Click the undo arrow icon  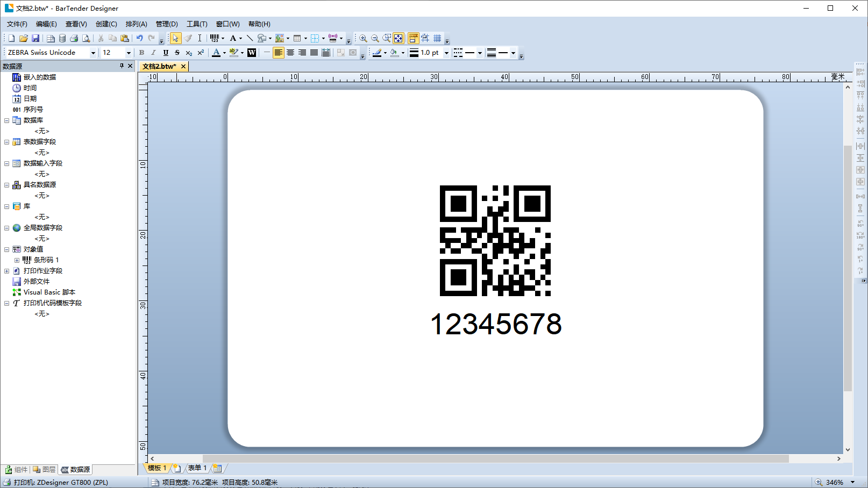(x=139, y=38)
